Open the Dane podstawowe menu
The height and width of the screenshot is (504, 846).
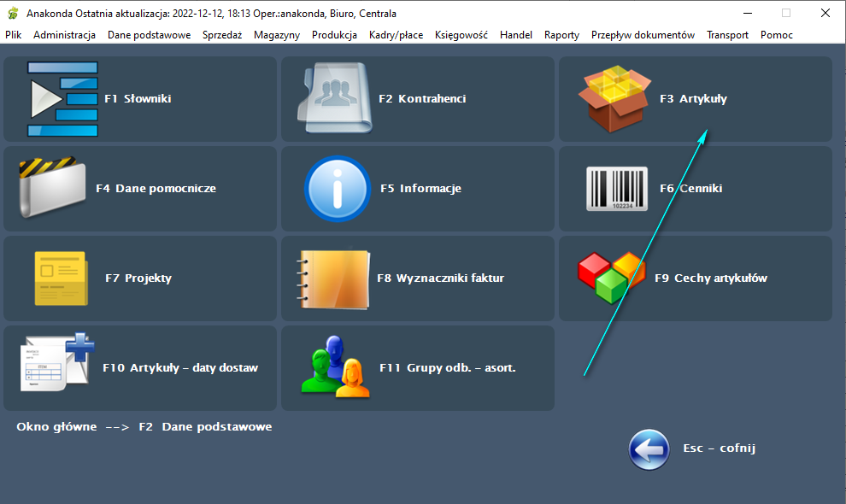149,35
